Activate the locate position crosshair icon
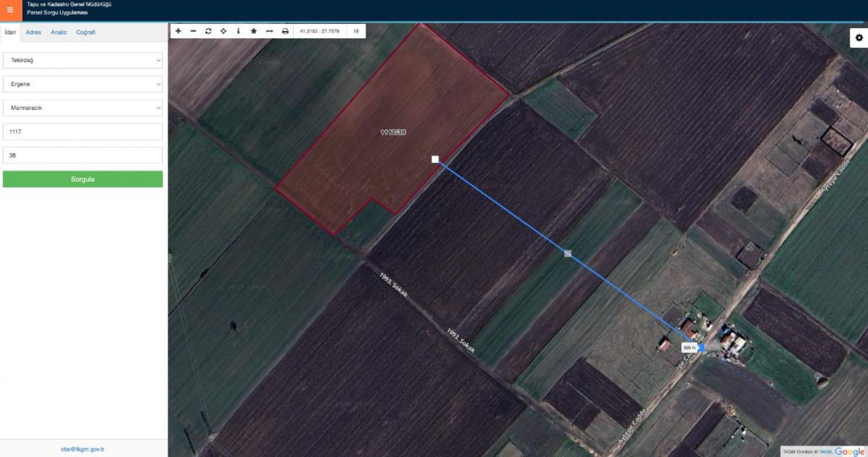 [x=224, y=31]
